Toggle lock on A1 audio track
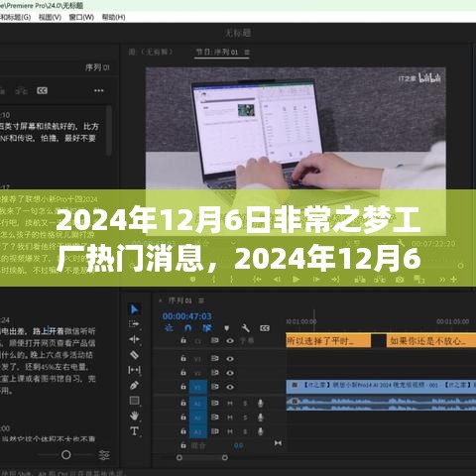Screen dimensions: 476x476 point(183,403)
